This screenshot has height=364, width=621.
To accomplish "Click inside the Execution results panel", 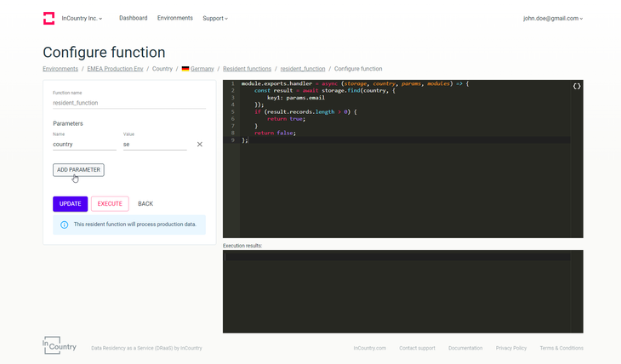I will [402, 292].
